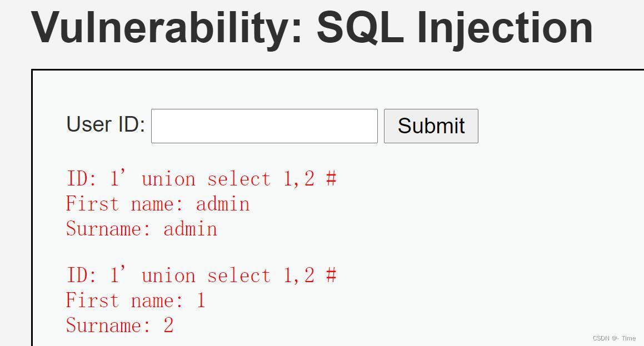Select the ID line above "First name: admin"
This screenshot has width=644, height=346.
click(201, 179)
